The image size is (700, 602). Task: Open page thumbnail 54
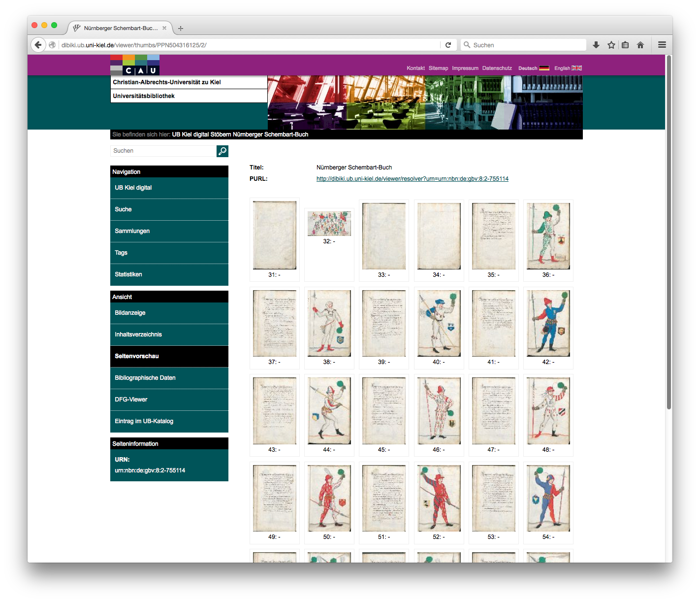pos(548,498)
